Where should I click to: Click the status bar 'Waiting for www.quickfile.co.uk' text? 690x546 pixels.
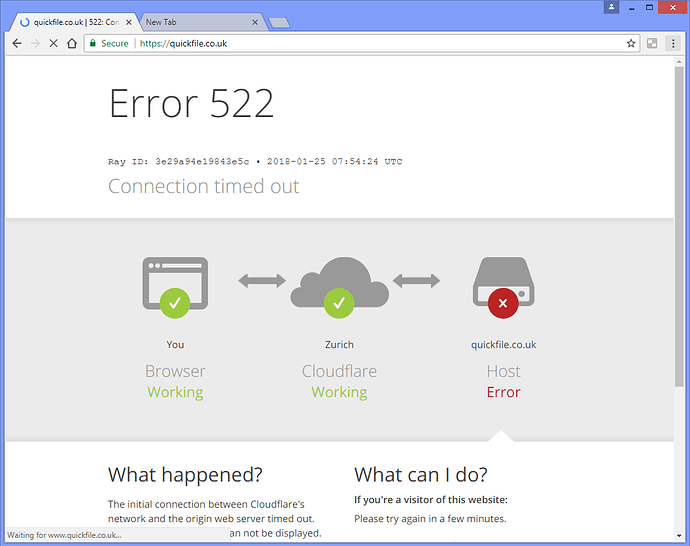coord(64,535)
